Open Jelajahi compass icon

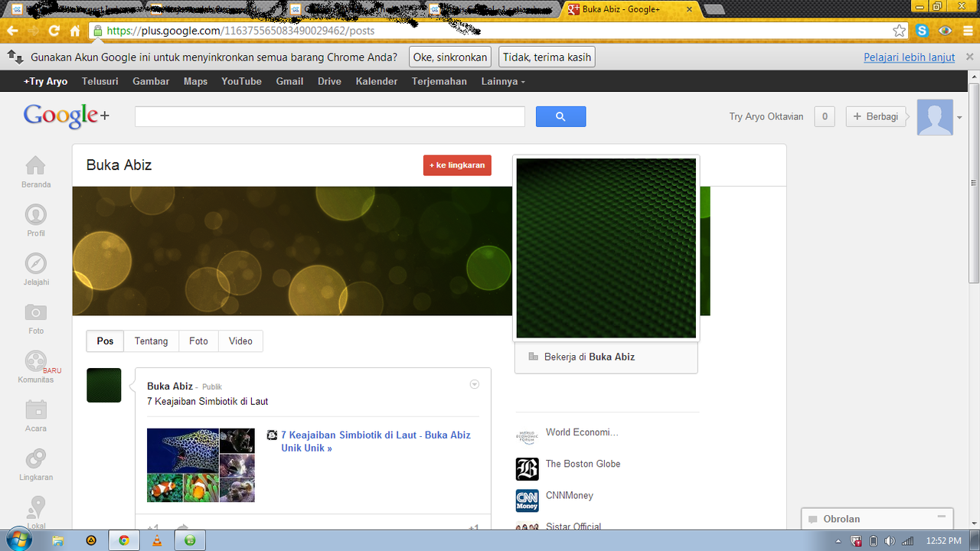point(35,263)
